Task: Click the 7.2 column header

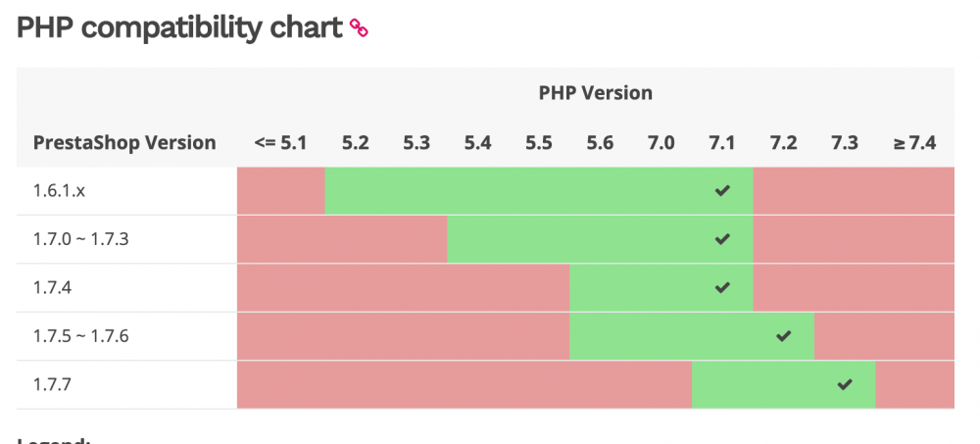Action: [783, 142]
